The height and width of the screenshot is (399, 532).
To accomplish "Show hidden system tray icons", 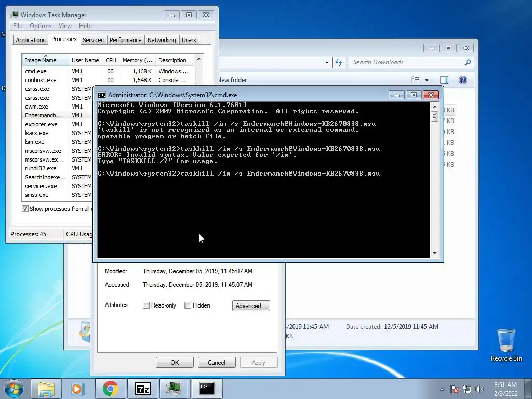I will pos(442,389).
